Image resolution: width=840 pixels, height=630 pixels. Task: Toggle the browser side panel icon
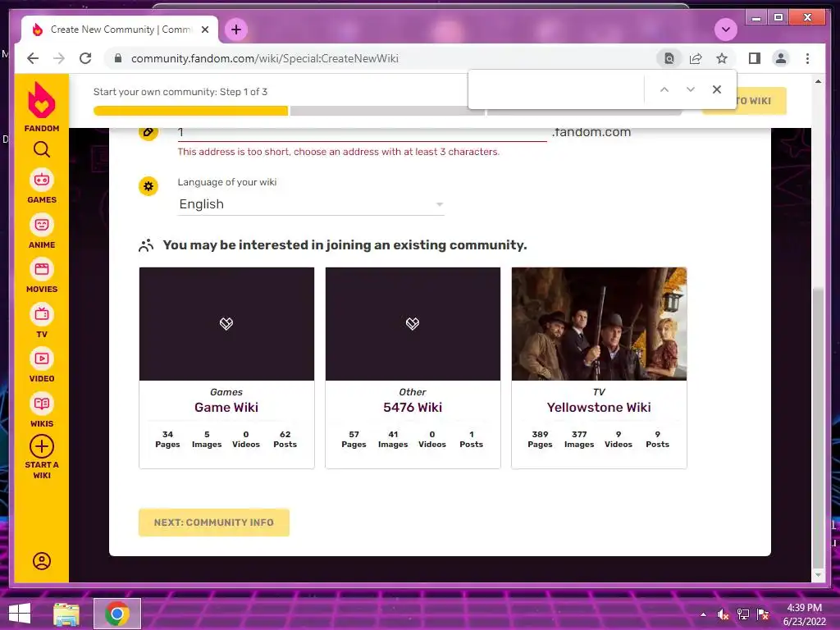point(755,58)
